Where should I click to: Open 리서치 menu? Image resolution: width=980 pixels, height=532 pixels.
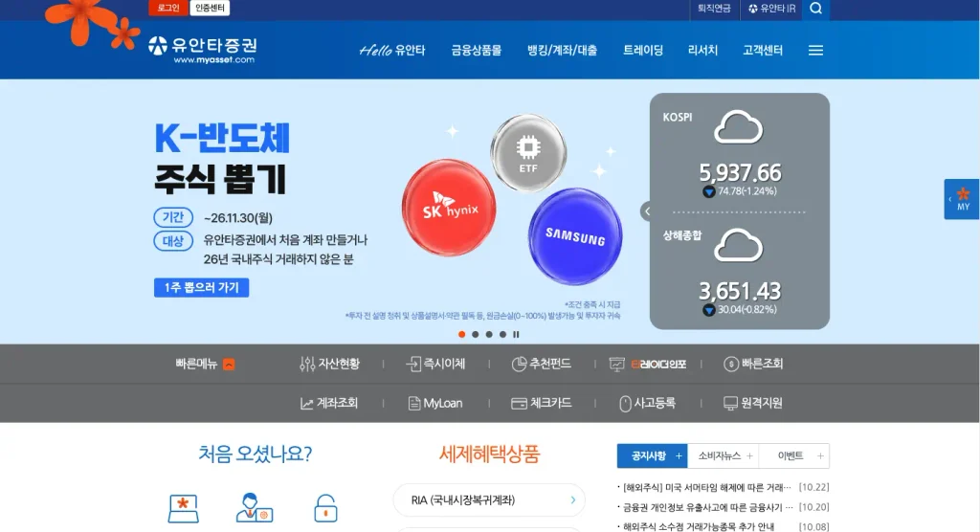pyautogui.click(x=702, y=51)
